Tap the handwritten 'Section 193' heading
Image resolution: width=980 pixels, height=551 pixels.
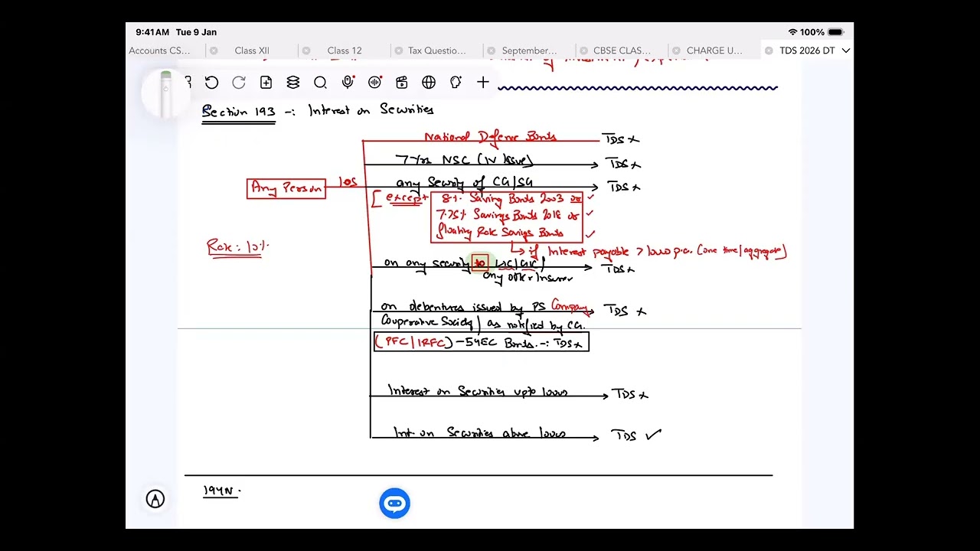pos(238,112)
